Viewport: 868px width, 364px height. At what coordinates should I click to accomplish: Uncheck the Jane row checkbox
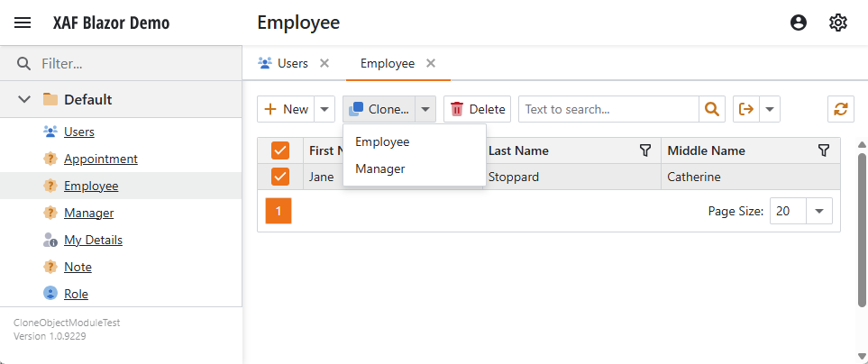tap(279, 177)
